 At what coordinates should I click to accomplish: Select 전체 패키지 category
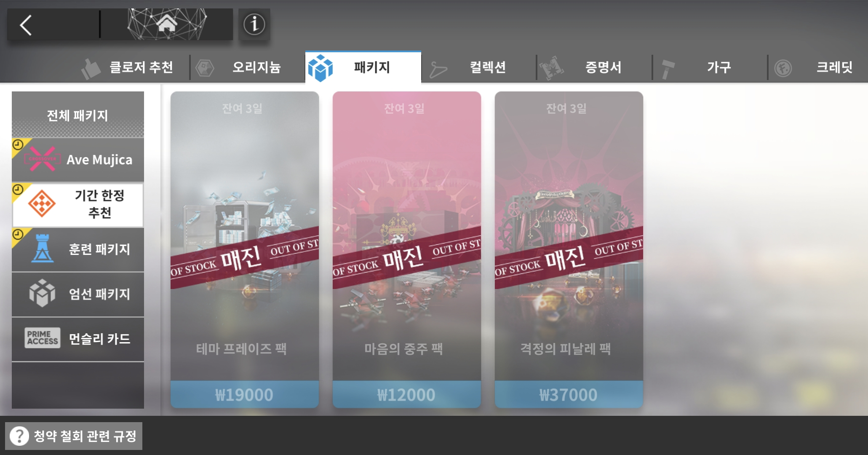(78, 115)
